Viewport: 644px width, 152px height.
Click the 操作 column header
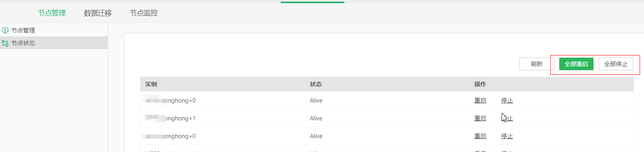[x=480, y=84]
